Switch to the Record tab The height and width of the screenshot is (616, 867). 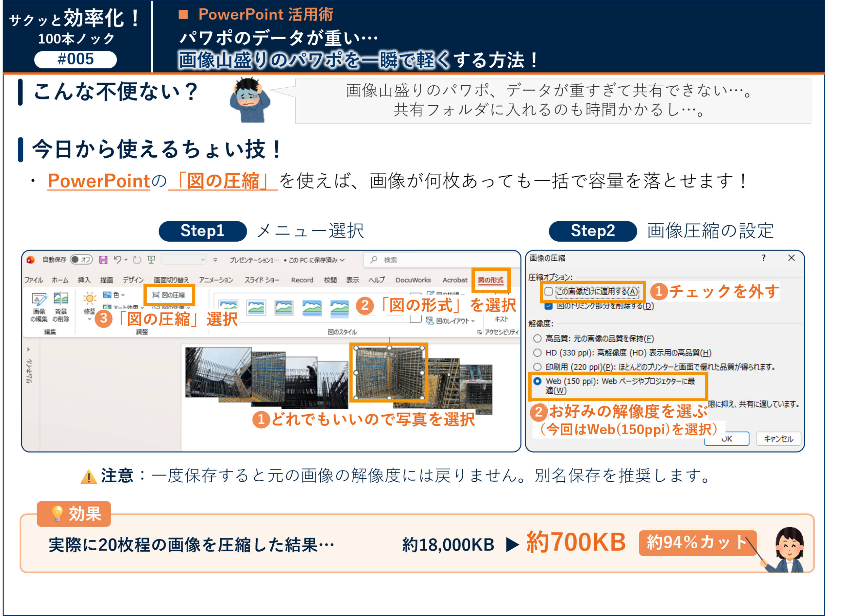302,280
